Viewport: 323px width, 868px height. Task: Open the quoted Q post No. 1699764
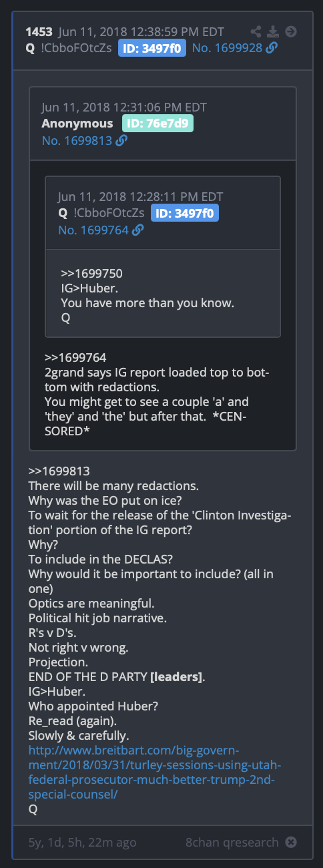point(93,230)
